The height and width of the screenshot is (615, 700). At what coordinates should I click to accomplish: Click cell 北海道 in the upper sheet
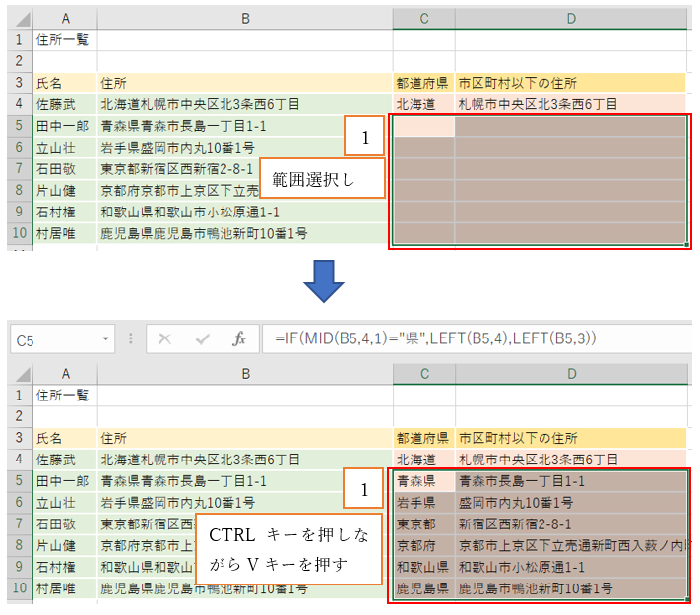pyautogui.click(x=422, y=104)
